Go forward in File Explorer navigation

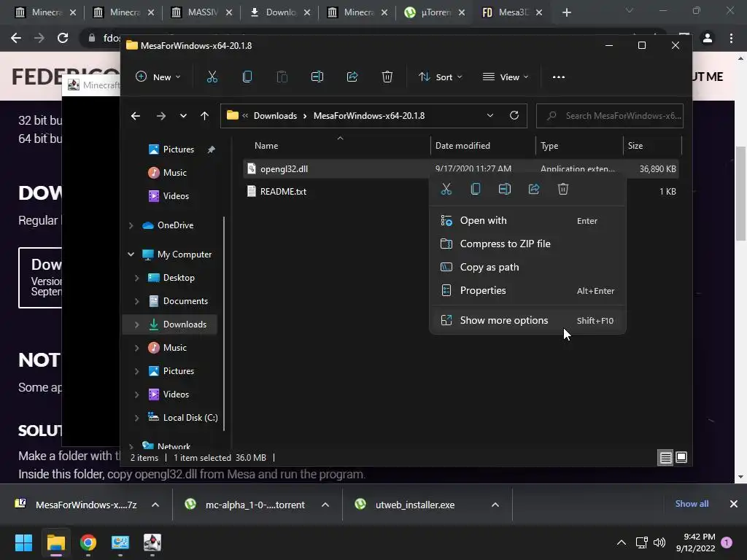pyautogui.click(x=161, y=116)
